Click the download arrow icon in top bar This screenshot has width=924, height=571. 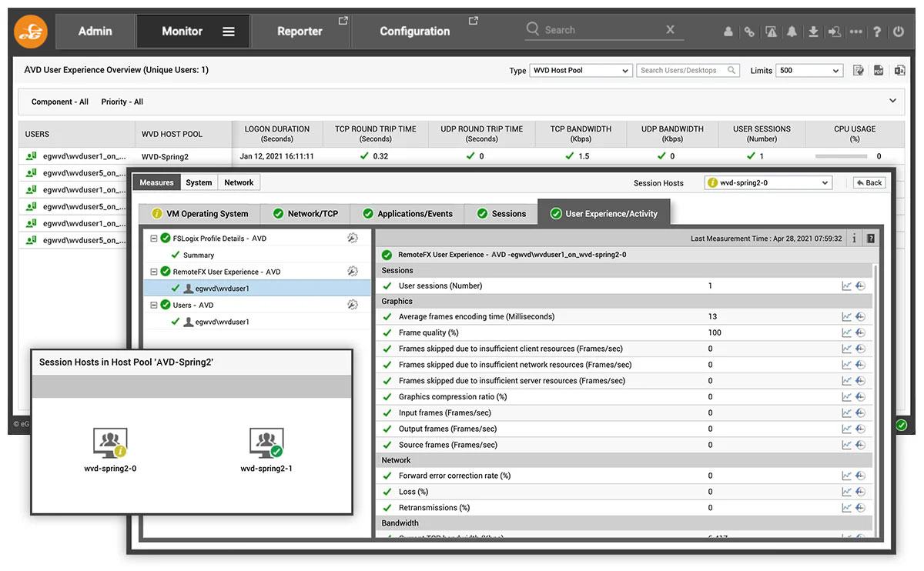tap(813, 32)
